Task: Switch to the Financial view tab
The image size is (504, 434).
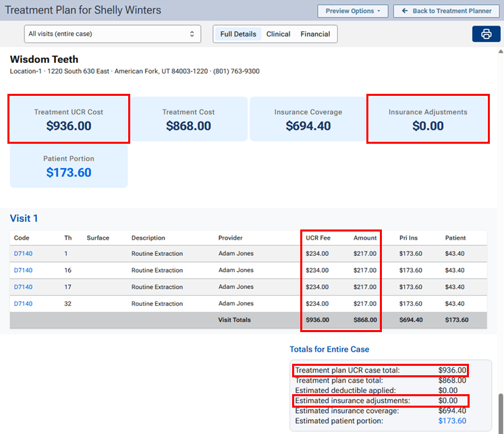Action: (x=315, y=34)
